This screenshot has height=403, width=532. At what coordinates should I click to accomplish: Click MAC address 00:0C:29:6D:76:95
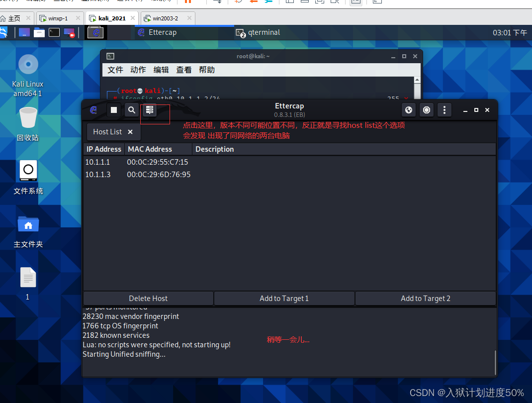pos(159,175)
